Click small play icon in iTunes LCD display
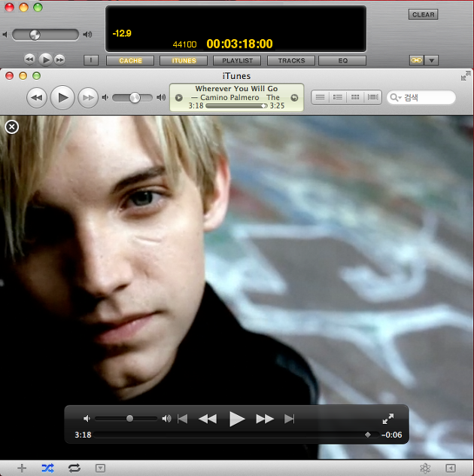Screen dimensions: 474x476 (179, 98)
